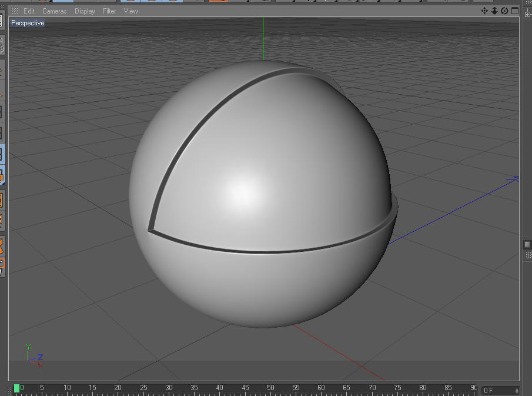The image size is (532, 396).
Task: Open the Filter menu
Action: (x=109, y=11)
